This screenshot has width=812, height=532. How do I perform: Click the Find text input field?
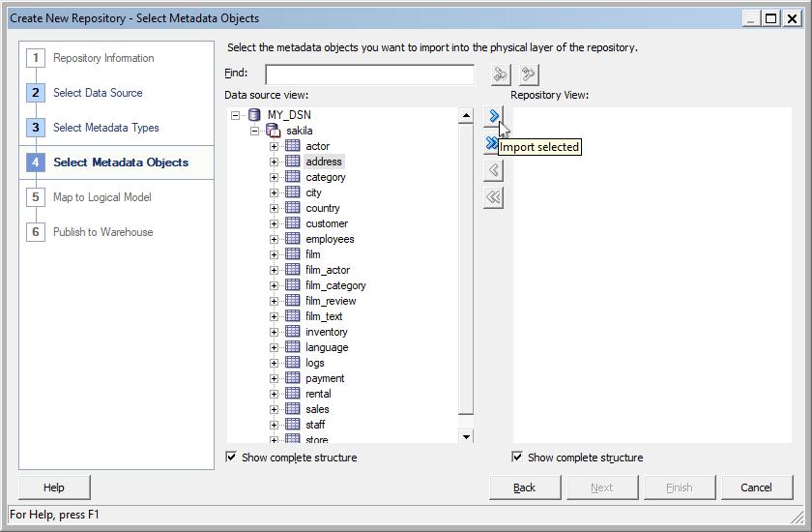click(x=369, y=74)
